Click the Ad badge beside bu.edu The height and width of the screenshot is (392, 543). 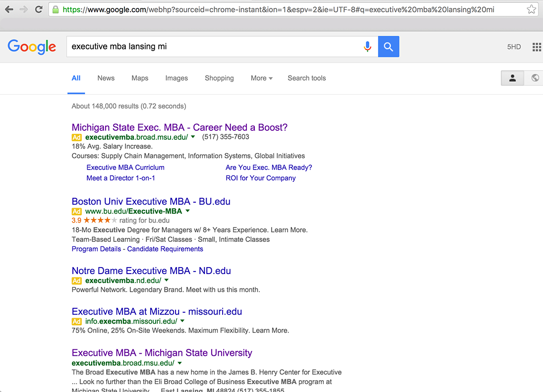(76, 212)
